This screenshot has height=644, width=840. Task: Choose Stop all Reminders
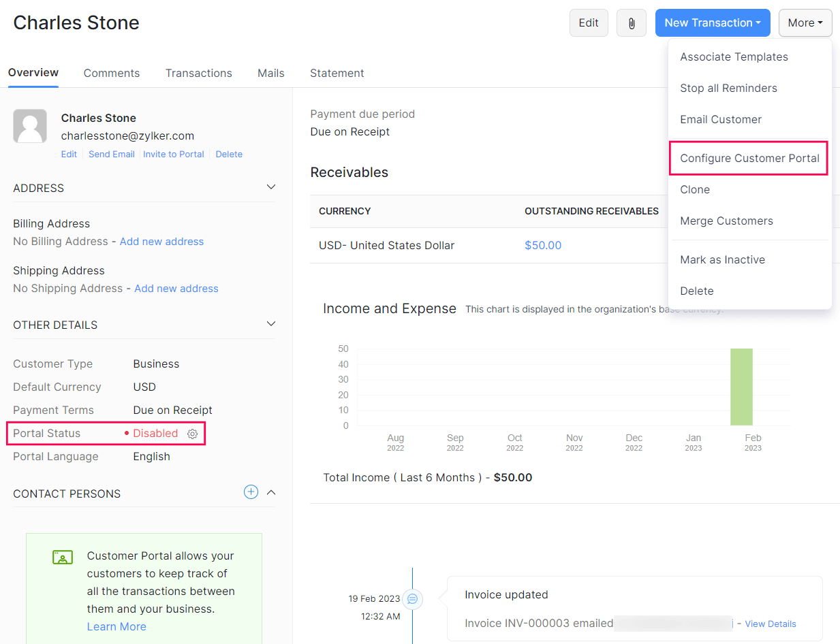[x=728, y=88]
